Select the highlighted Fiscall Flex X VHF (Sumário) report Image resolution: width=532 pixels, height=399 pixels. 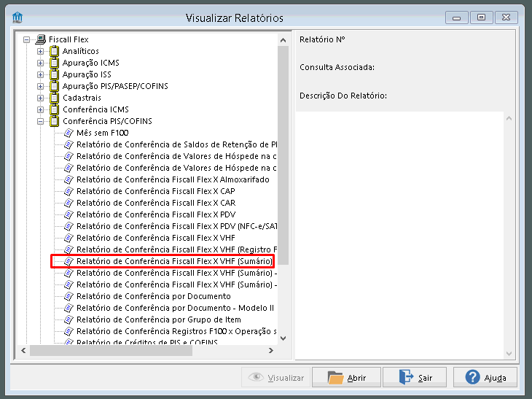(174, 261)
